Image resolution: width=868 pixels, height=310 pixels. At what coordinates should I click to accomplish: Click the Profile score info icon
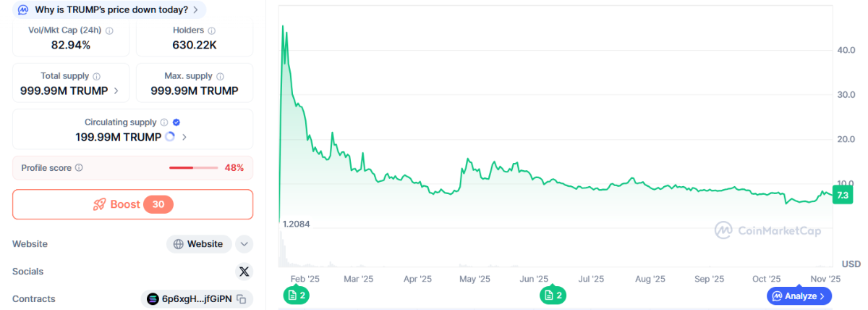[79, 168]
